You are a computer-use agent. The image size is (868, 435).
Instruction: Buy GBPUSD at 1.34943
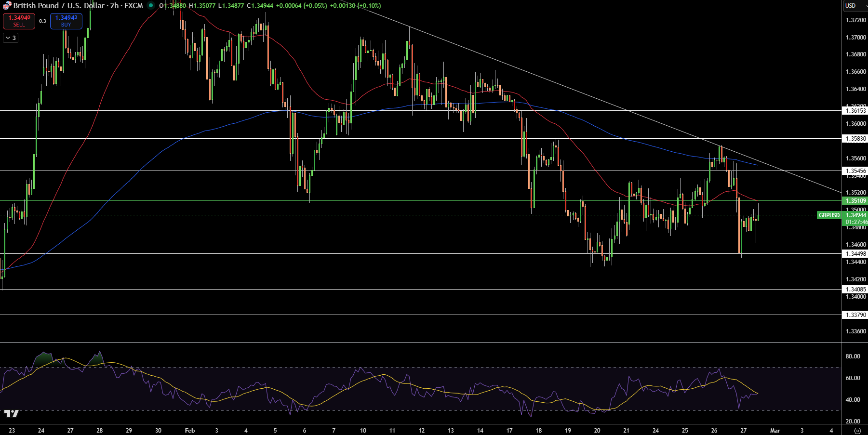tap(66, 21)
